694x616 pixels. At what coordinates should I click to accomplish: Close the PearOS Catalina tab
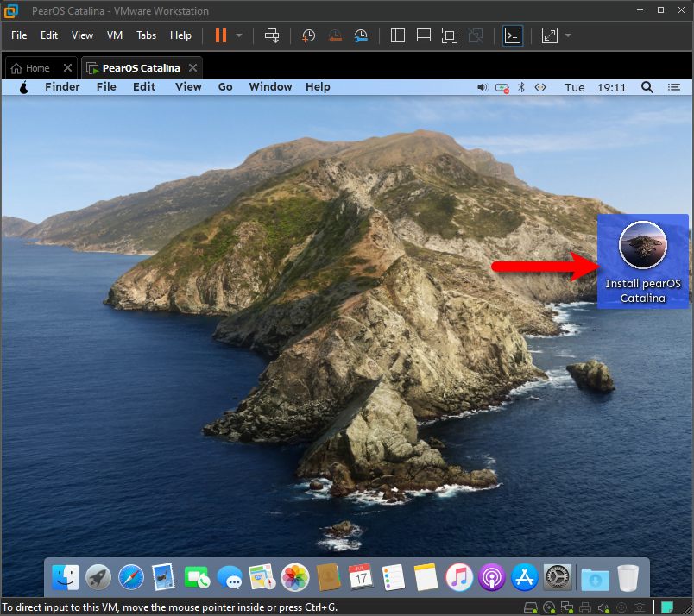pyautogui.click(x=193, y=67)
